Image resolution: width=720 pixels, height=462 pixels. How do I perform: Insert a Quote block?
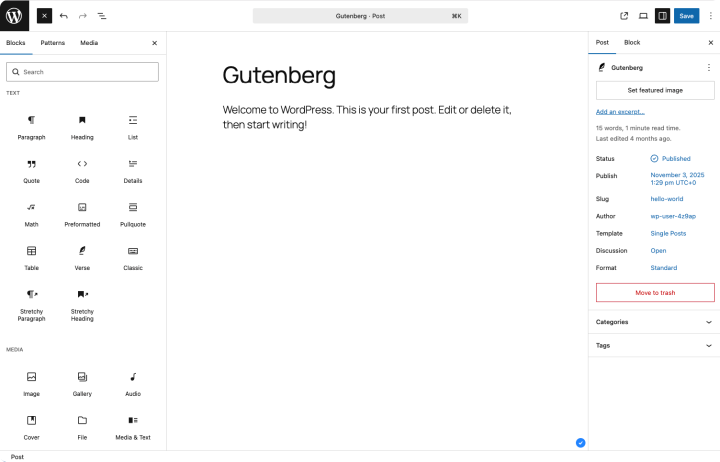coord(31,171)
